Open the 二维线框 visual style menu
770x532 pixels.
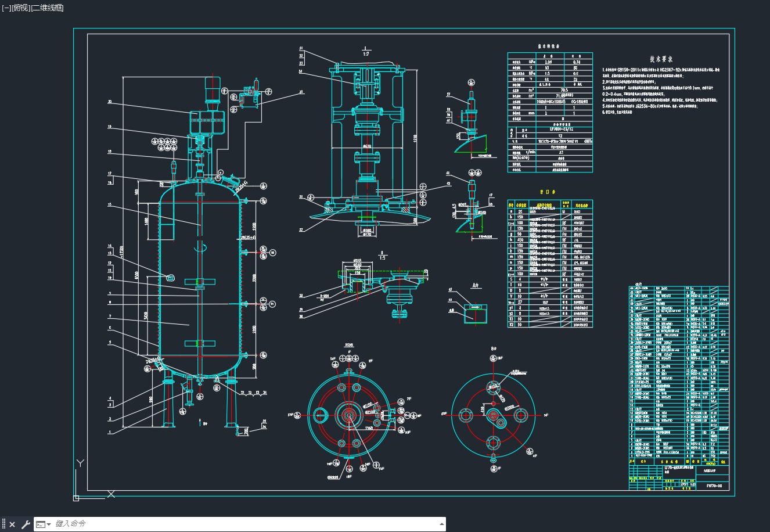coord(47,8)
